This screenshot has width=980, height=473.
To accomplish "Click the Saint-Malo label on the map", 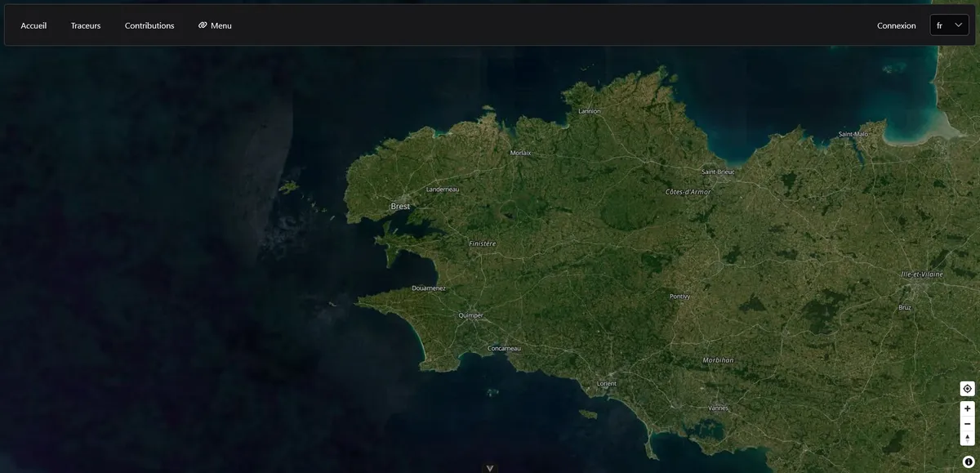I will [x=852, y=133].
